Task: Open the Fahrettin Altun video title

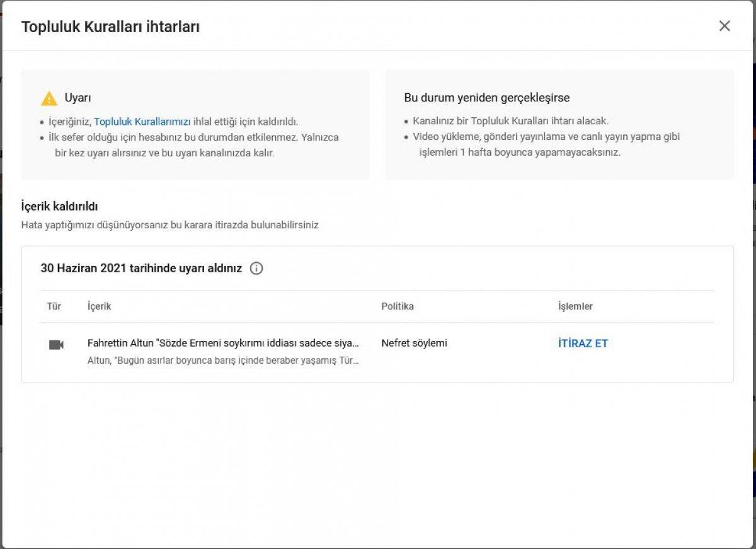Action: tap(223, 344)
